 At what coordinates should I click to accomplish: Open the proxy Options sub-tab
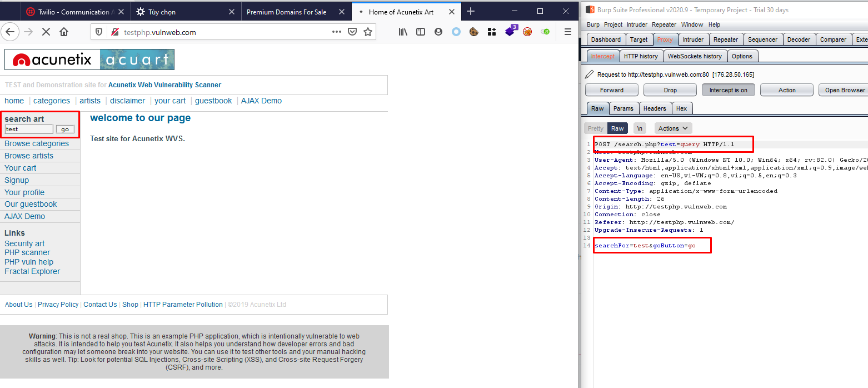click(x=742, y=56)
